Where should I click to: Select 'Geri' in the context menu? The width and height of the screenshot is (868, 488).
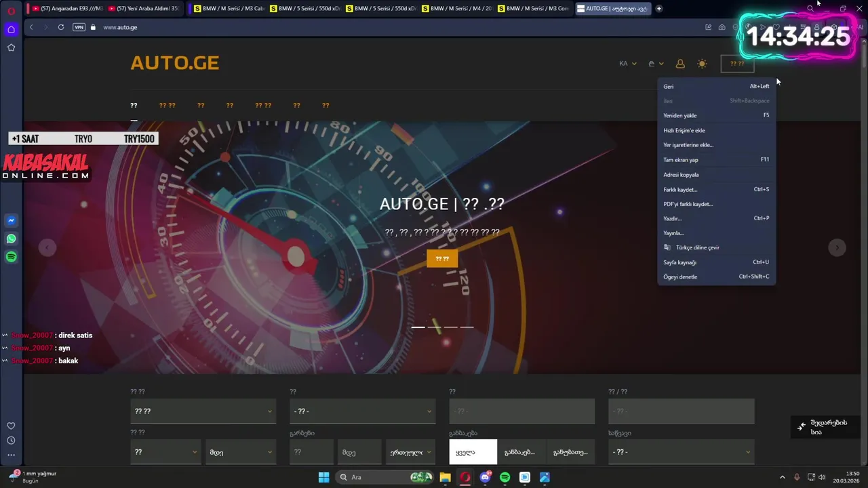716,86
